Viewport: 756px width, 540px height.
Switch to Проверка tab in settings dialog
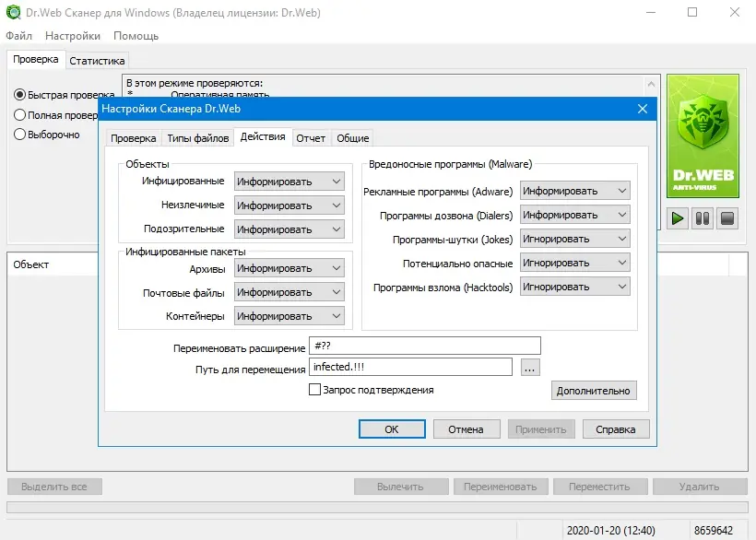point(133,138)
